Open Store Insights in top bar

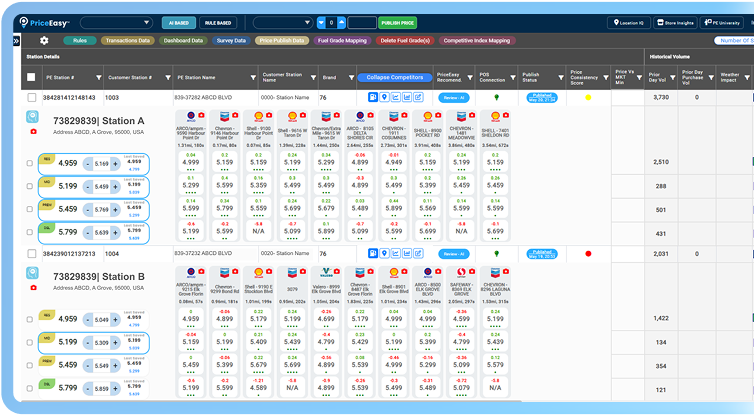(x=673, y=22)
